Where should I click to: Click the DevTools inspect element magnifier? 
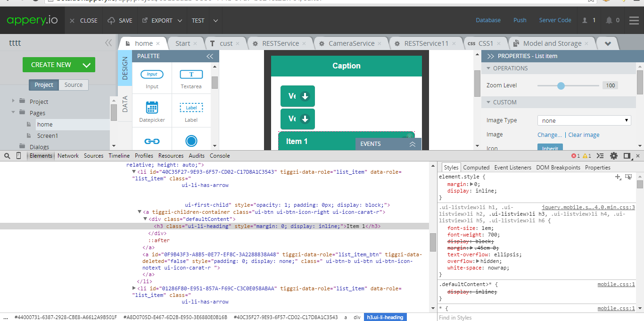7,156
